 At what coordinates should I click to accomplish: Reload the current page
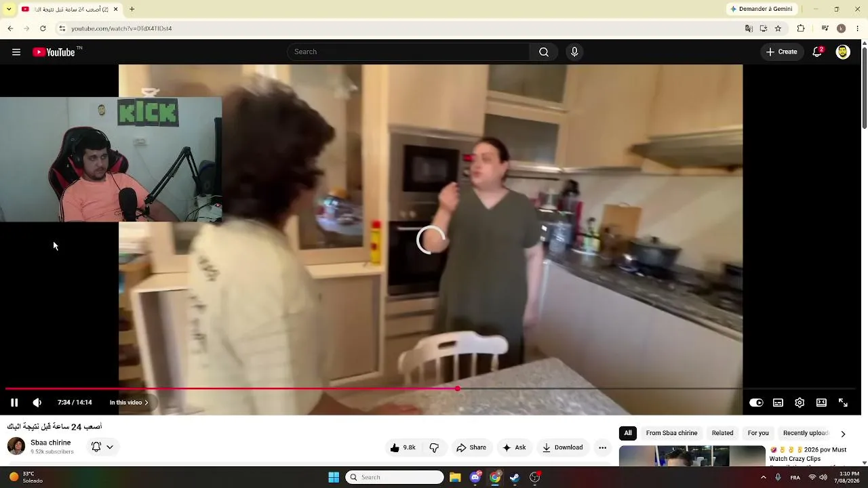point(43,28)
